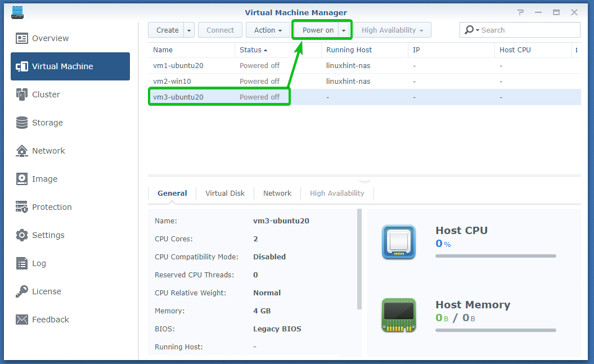Switch to the Virtual Disk tab
Screen dimensions: 594x364
[x=225, y=193]
